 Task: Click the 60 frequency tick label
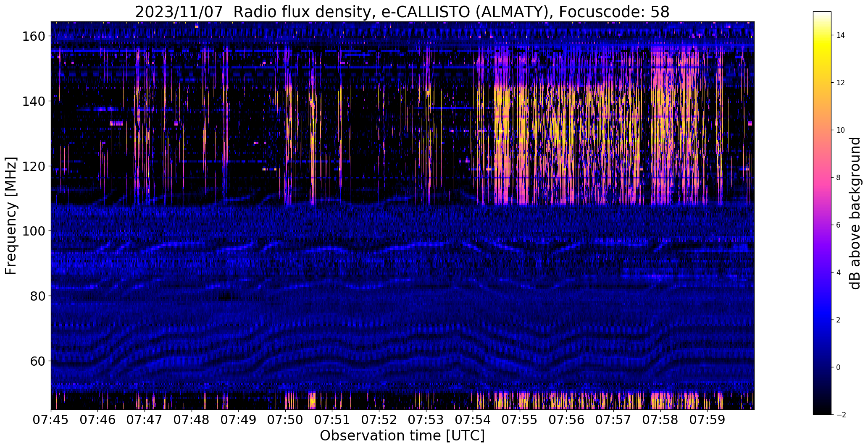click(37, 361)
